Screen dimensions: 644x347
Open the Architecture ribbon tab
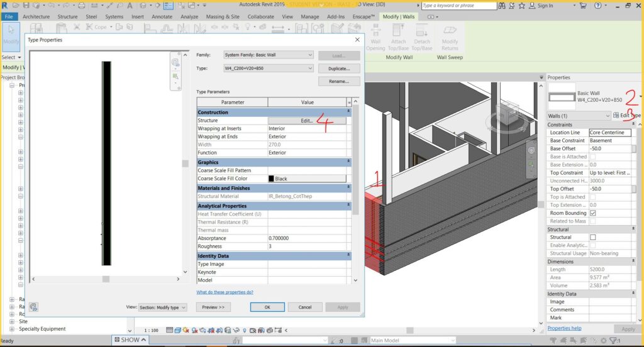(36, 16)
